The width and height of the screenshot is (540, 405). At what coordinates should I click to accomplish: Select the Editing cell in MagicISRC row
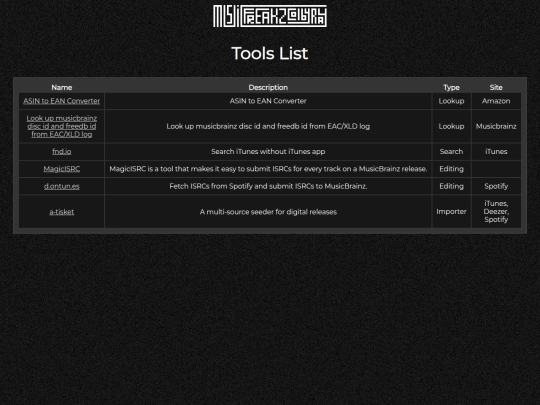[x=451, y=169]
